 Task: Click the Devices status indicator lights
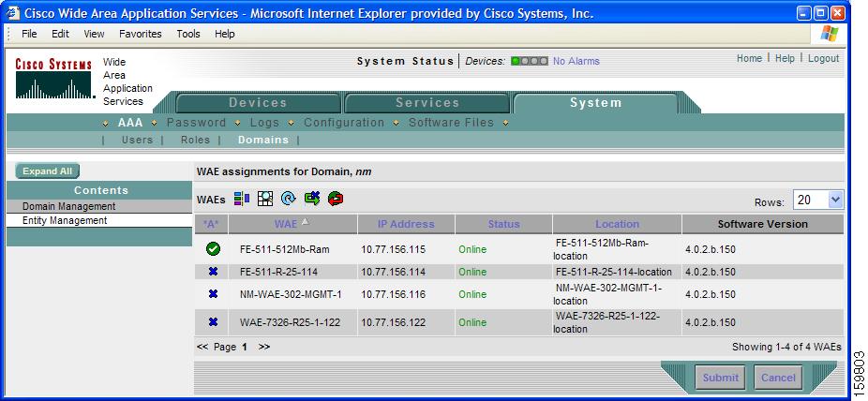(x=530, y=61)
